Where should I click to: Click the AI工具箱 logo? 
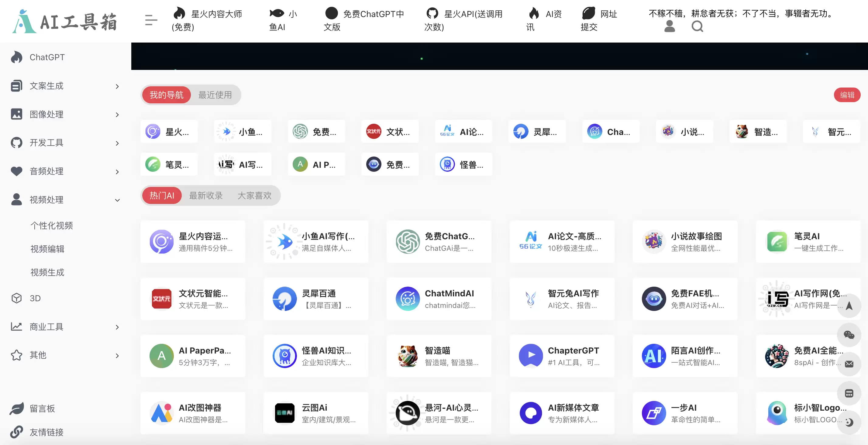point(65,21)
